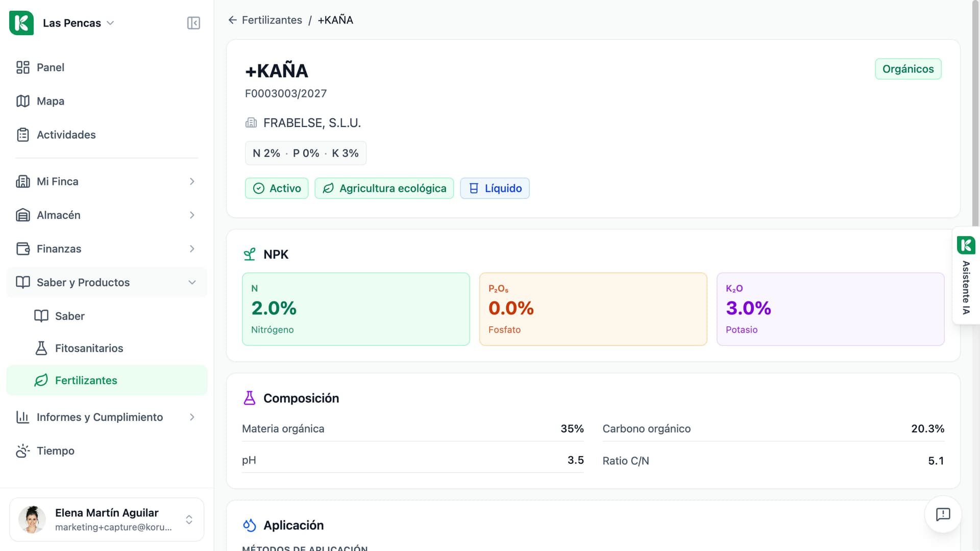
Task: Collapse the sidebar using the panel icon
Action: click(x=193, y=23)
